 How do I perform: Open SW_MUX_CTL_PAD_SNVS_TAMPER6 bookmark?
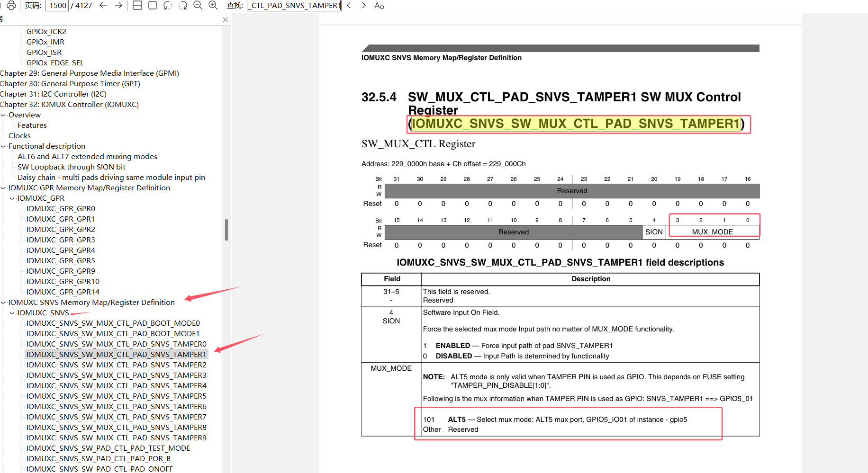tap(117, 407)
